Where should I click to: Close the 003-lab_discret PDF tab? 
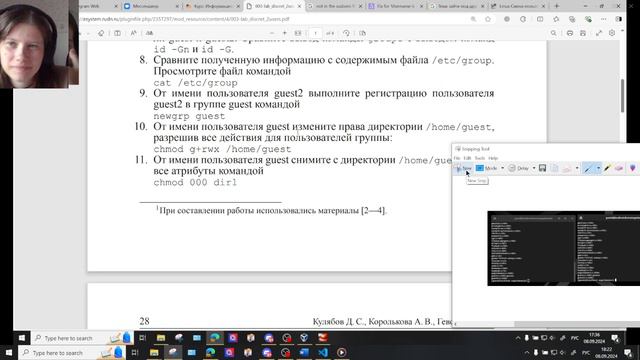point(299,6)
